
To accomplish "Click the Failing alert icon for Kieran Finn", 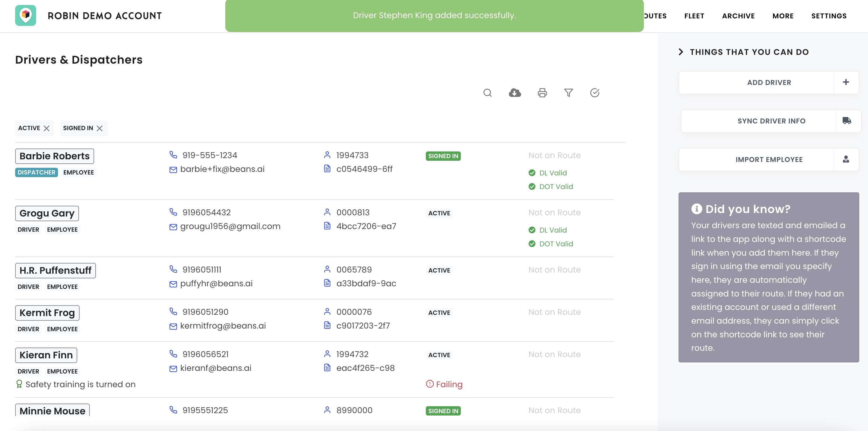I will 430,384.
